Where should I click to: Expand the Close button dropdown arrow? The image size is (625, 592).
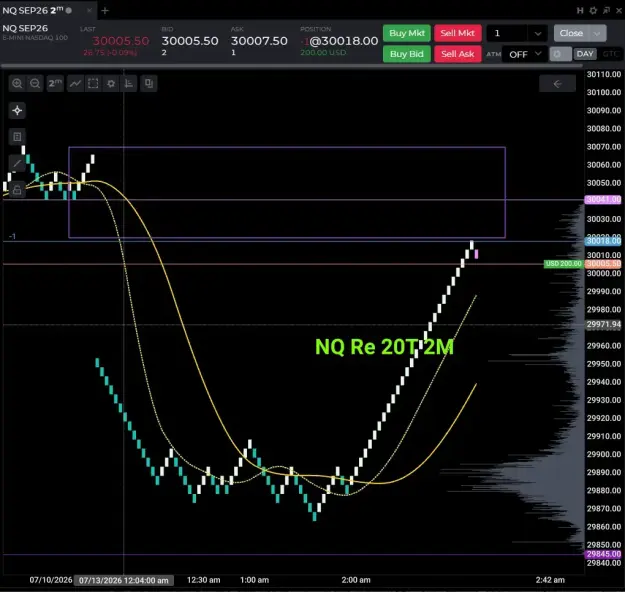[597, 33]
